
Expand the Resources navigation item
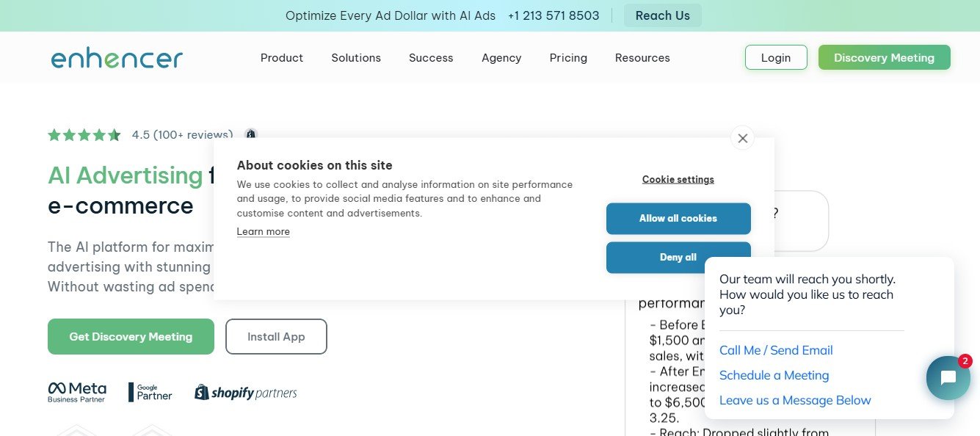pyautogui.click(x=642, y=58)
